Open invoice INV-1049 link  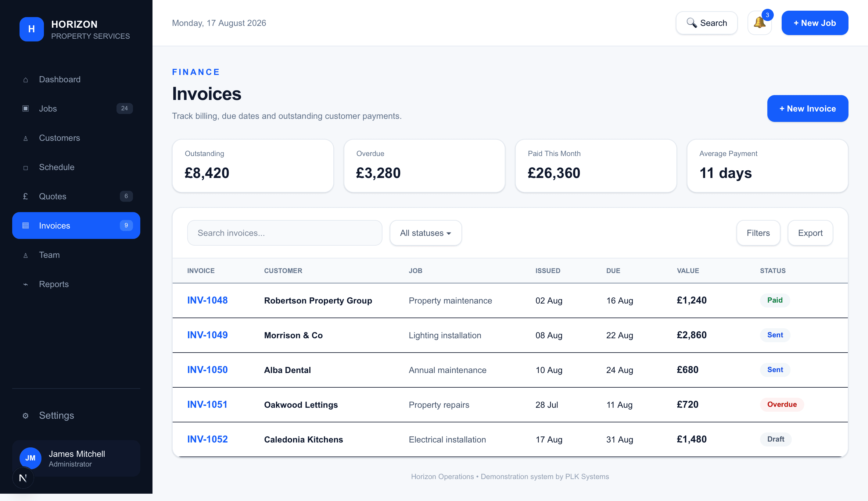coord(207,335)
